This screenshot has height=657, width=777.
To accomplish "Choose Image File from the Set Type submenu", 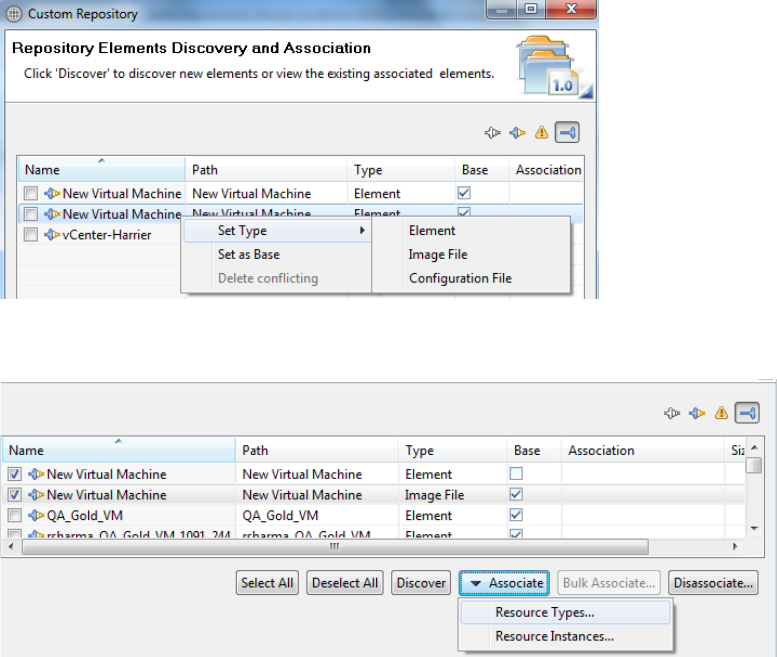I will click(x=438, y=255).
